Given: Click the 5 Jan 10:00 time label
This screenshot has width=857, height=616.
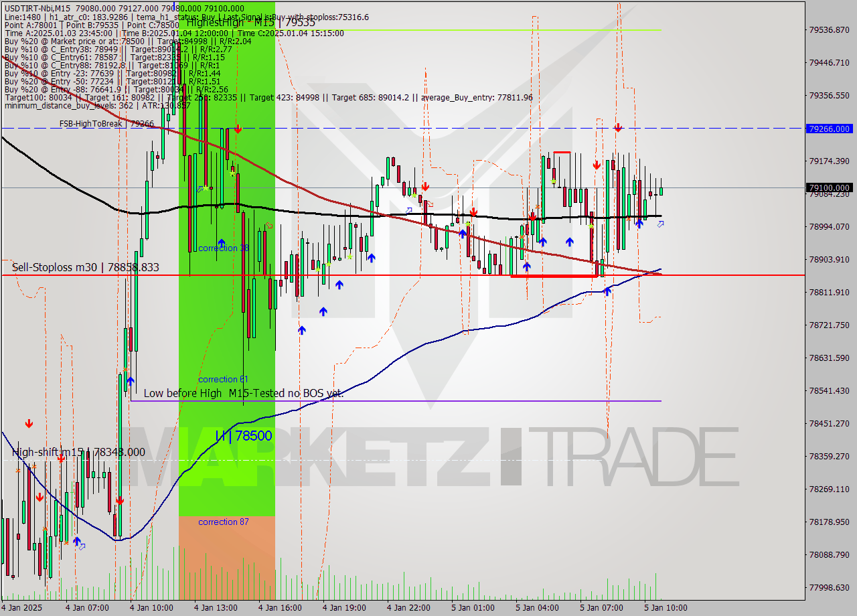Looking at the screenshot, I should [666, 608].
